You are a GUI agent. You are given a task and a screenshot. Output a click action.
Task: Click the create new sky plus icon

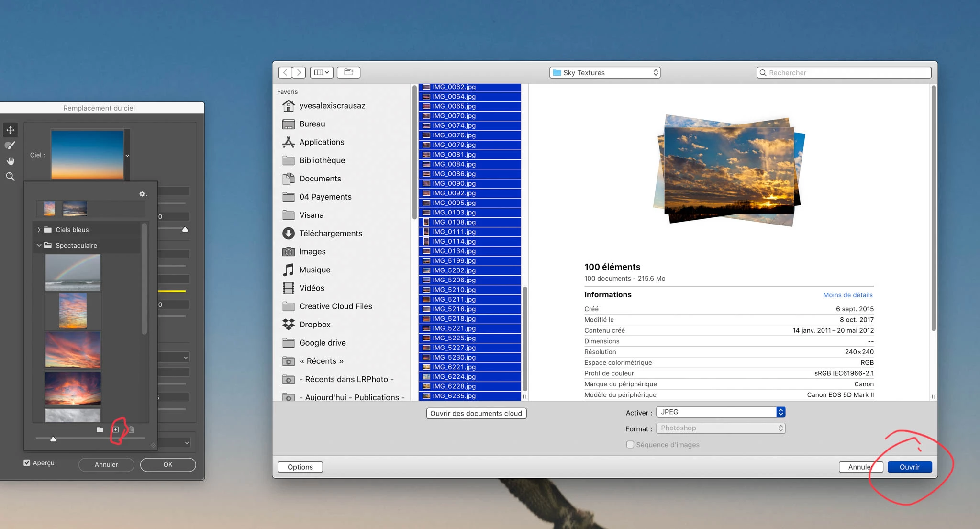(x=116, y=429)
